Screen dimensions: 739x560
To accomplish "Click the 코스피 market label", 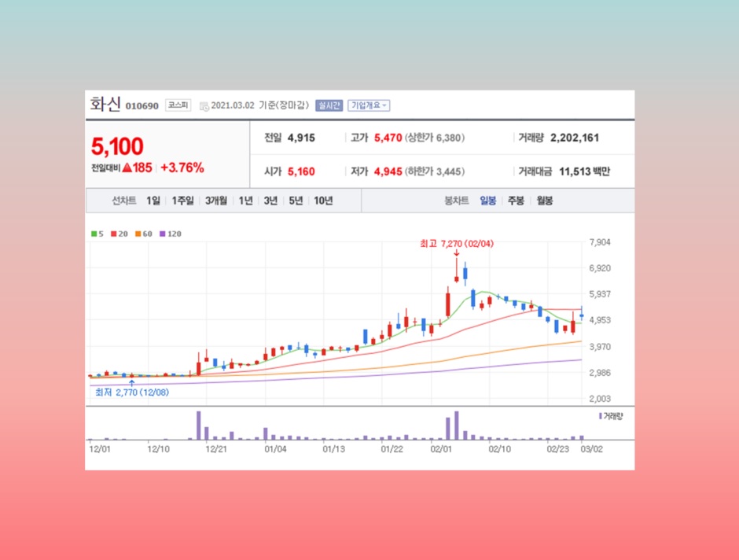I will (x=178, y=105).
